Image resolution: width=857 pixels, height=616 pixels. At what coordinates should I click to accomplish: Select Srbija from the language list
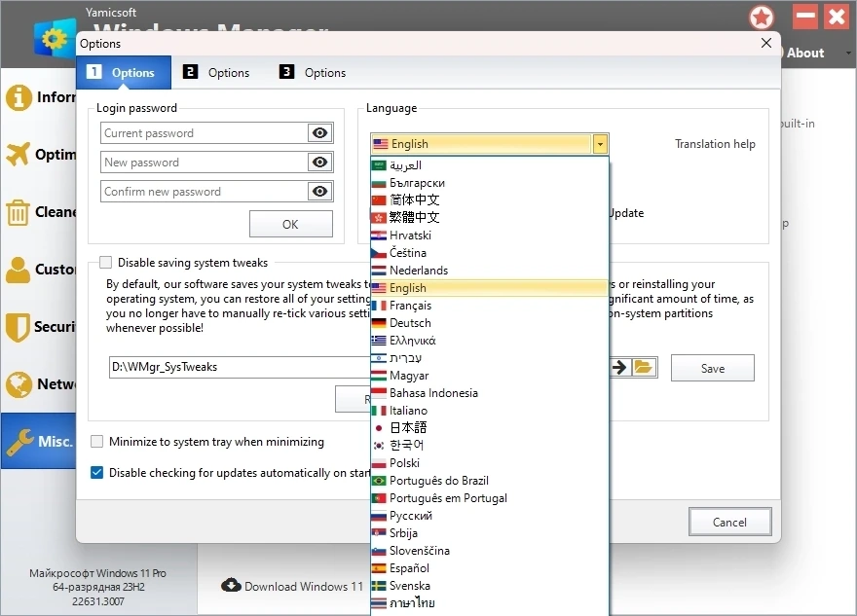pyautogui.click(x=490, y=533)
